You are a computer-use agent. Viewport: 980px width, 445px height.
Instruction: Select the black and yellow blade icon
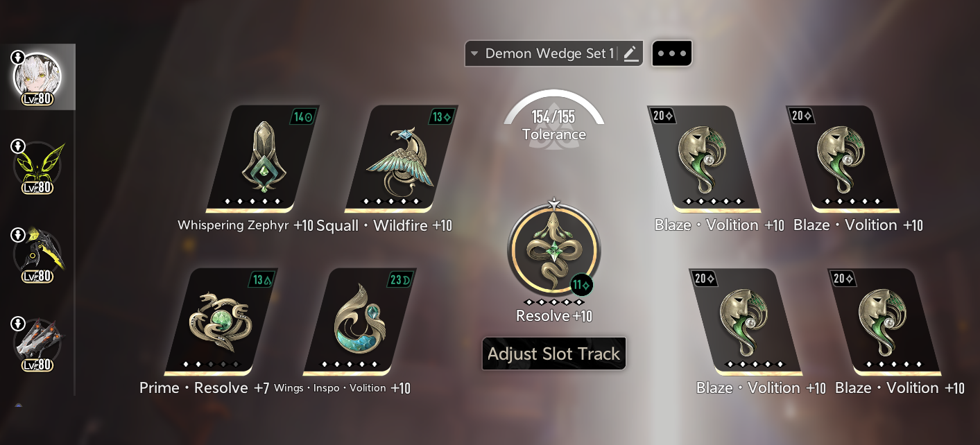coord(38,254)
